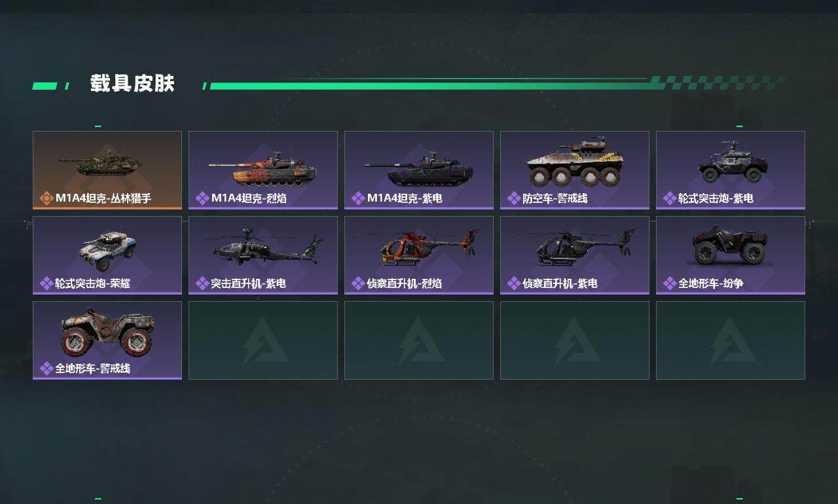Image resolution: width=838 pixels, height=504 pixels.
Task: Click the purple icon next to 突击直升机-紫电
Action: click(x=202, y=283)
